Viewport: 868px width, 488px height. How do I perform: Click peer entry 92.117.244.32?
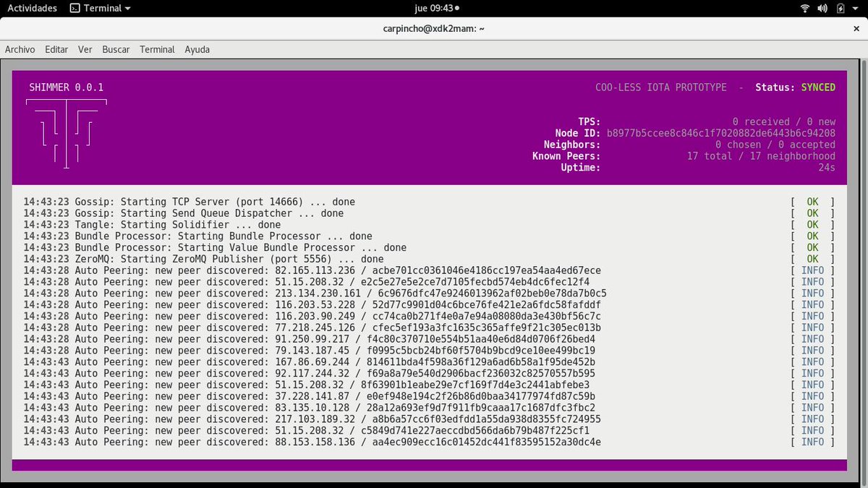[309, 373]
